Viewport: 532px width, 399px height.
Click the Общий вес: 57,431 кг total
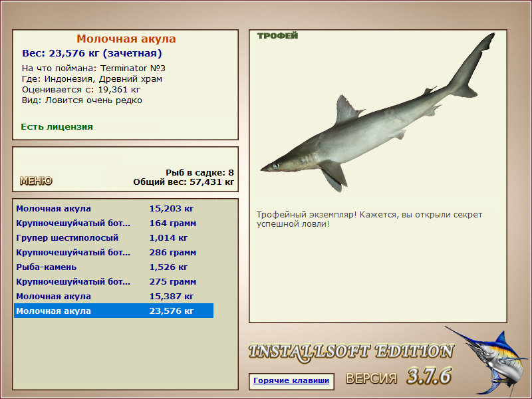click(184, 182)
